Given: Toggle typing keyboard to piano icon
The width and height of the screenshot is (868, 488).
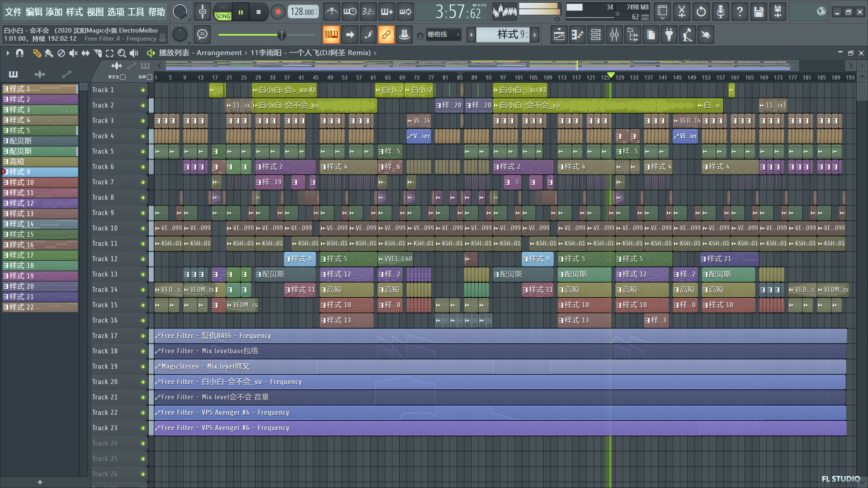Looking at the screenshot, I should pyautogui.click(x=331, y=34).
